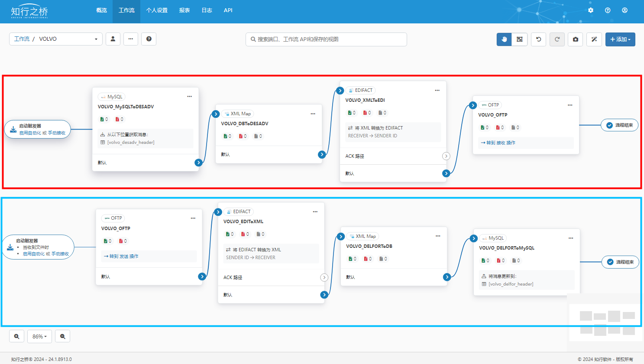Image resolution: width=644 pixels, height=364 pixels.
Task: Open the Overview (概览) tab
Action: tap(101, 10)
